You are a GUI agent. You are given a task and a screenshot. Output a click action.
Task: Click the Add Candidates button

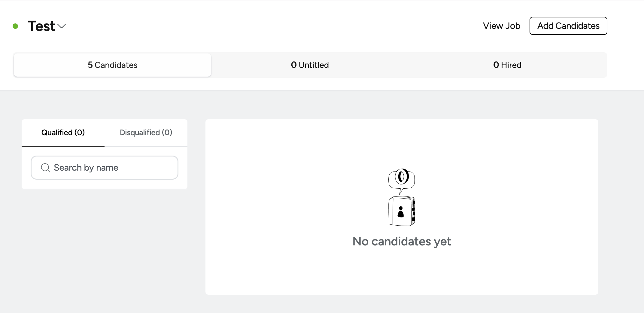coord(568,26)
